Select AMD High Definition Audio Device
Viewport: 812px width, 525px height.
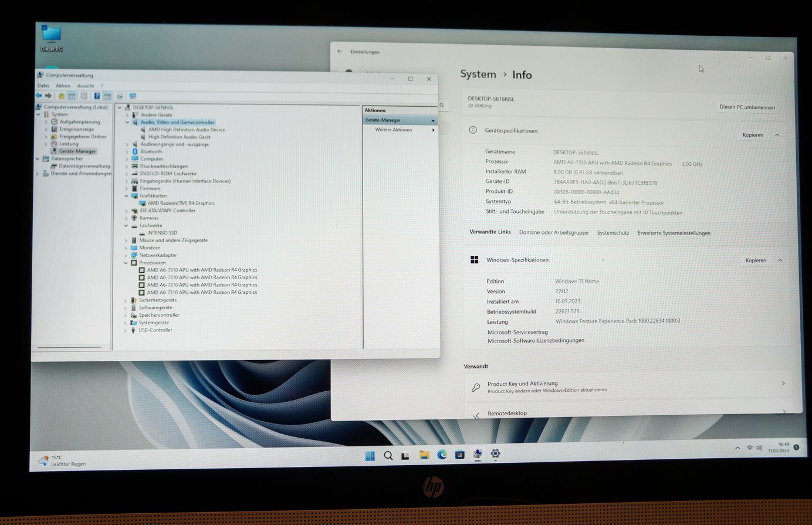pyautogui.click(x=187, y=130)
